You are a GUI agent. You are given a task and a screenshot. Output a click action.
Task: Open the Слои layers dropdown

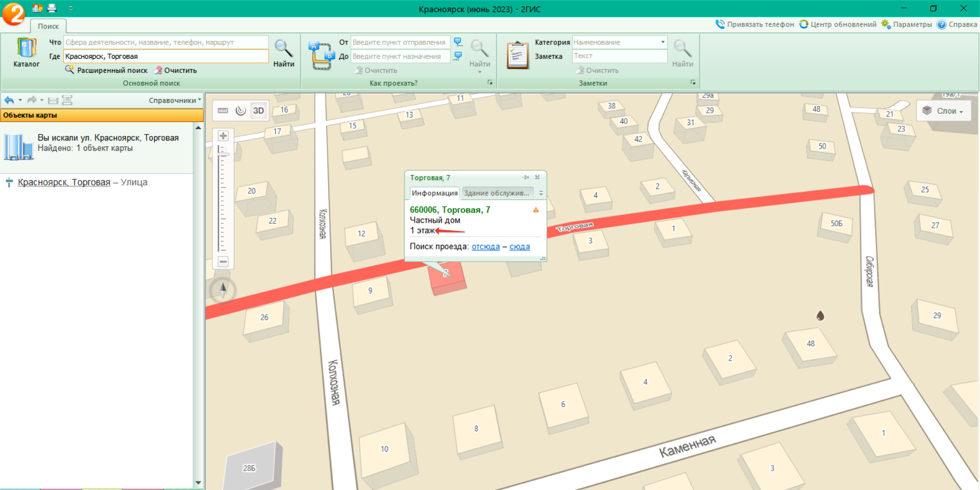(x=943, y=111)
